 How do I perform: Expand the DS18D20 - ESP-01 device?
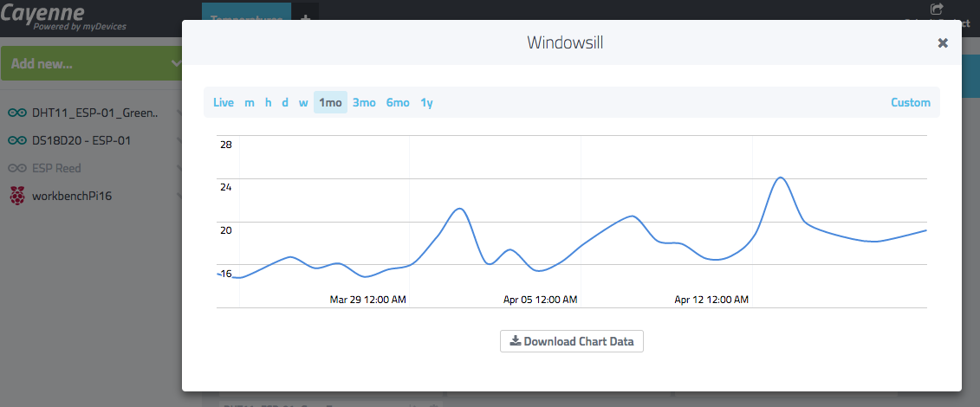(178, 140)
